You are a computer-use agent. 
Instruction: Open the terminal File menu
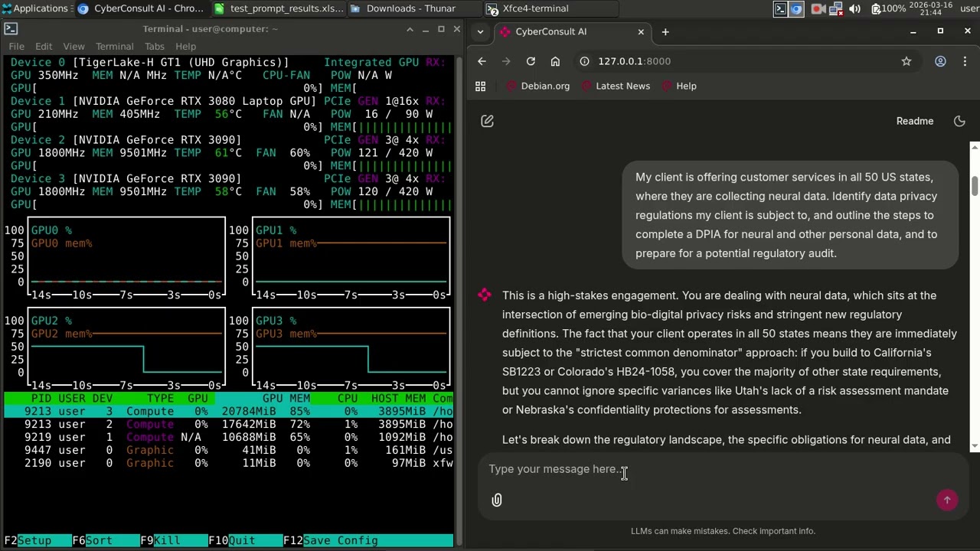16,47
